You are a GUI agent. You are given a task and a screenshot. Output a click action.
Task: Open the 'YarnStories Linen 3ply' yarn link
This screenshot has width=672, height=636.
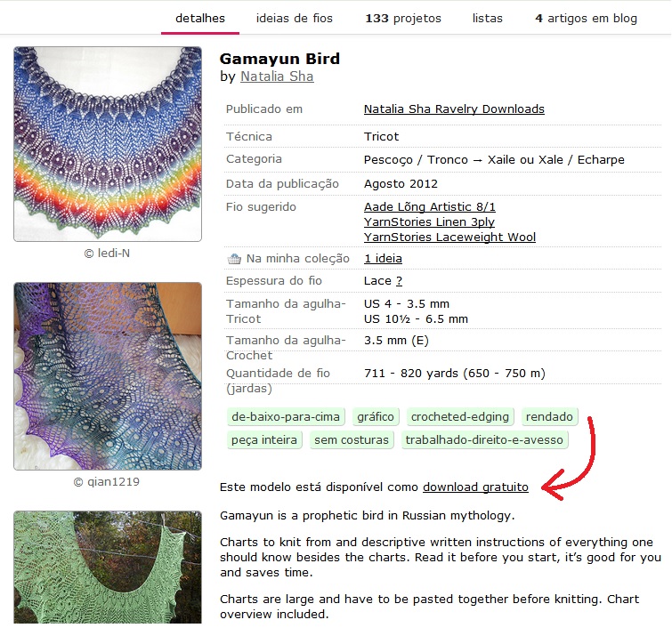tap(429, 221)
